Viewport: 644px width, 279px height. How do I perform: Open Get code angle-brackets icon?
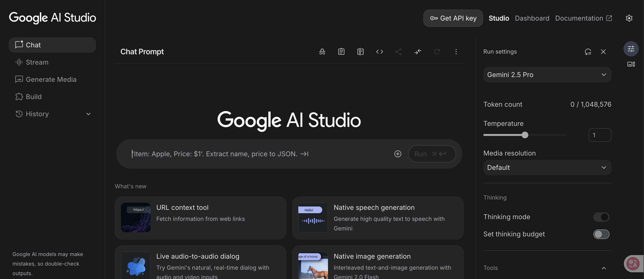click(x=380, y=51)
